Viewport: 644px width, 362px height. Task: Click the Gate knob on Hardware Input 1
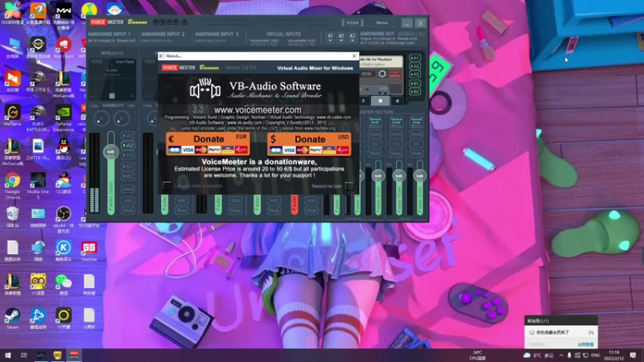(122, 118)
